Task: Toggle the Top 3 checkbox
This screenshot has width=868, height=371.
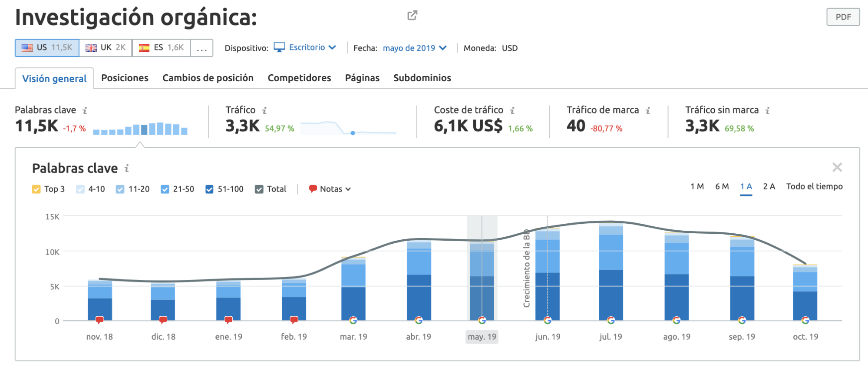Action: 36,189
